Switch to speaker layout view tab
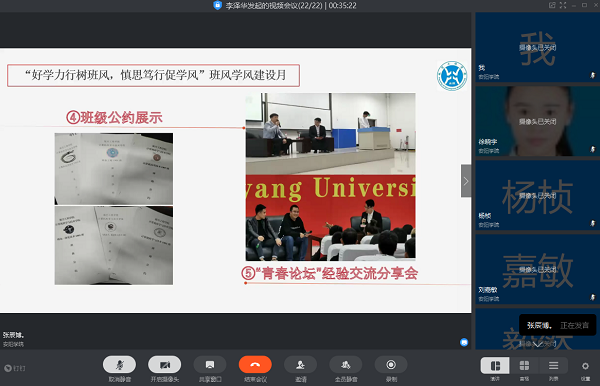 pos(495,366)
